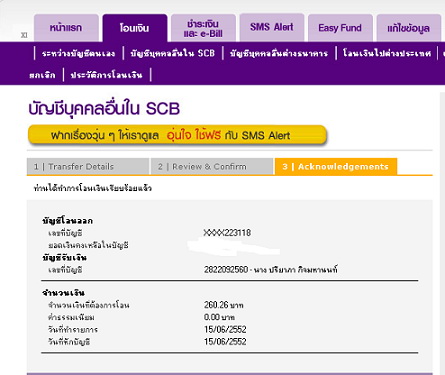Click the บัญชีโอนออก section label
445x375 pixels.
pos(67,221)
